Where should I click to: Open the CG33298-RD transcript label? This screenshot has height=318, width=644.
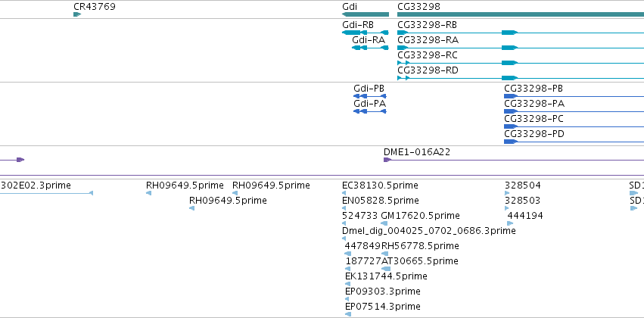428,70
